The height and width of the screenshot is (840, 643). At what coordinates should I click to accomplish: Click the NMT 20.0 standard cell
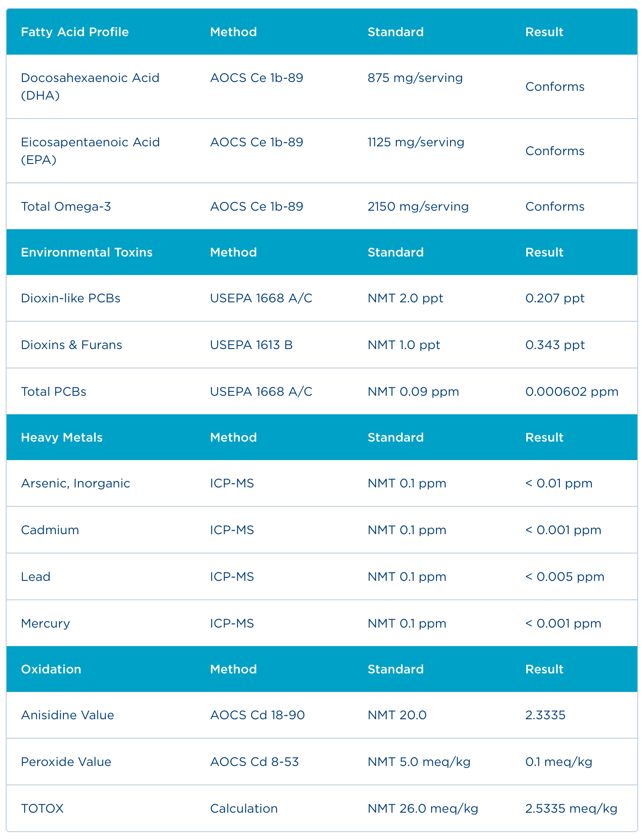pos(397,715)
